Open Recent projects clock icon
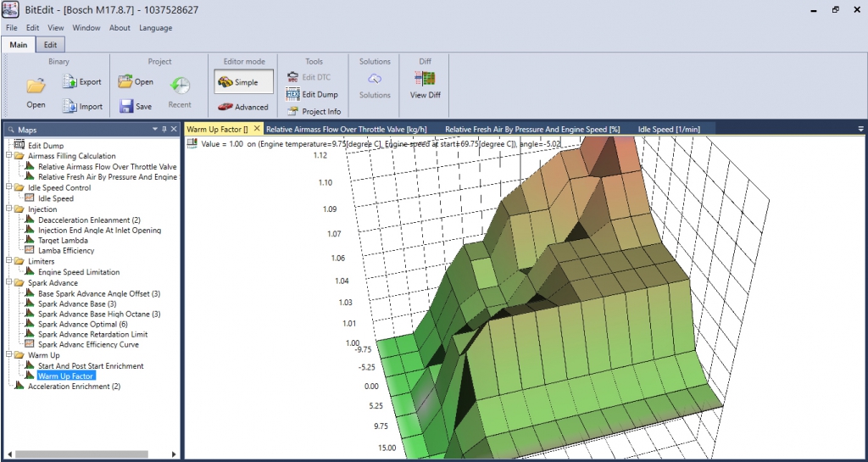 click(180, 86)
